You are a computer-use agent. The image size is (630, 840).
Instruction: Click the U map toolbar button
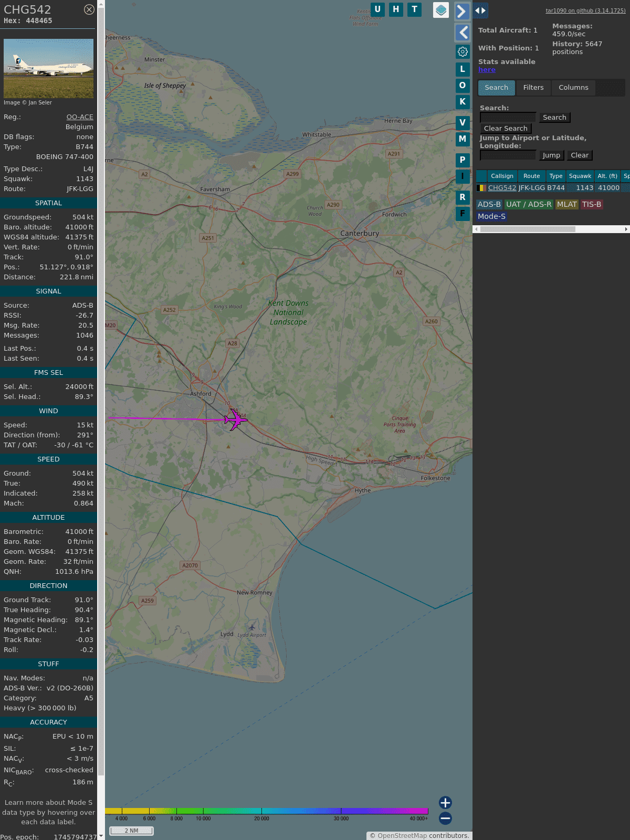click(377, 9)
